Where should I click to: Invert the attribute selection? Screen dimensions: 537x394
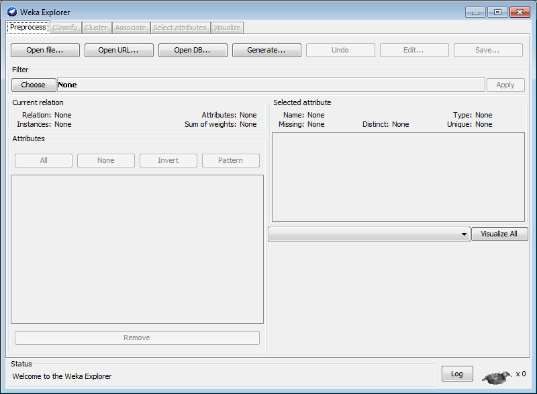tap(168, 160)
